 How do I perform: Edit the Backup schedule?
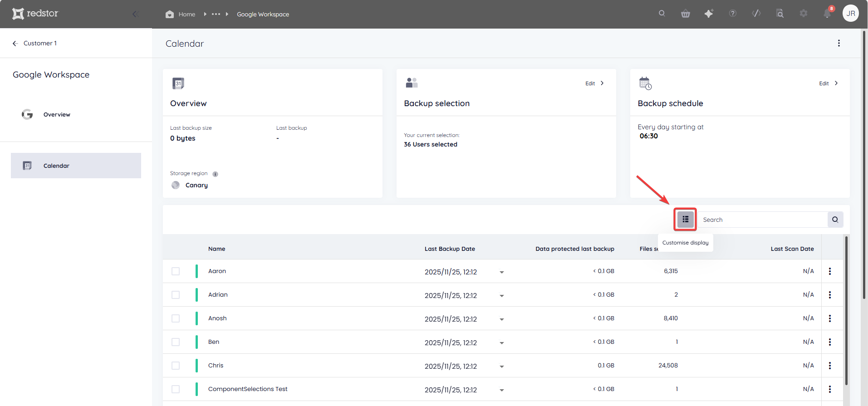point(829,83)
